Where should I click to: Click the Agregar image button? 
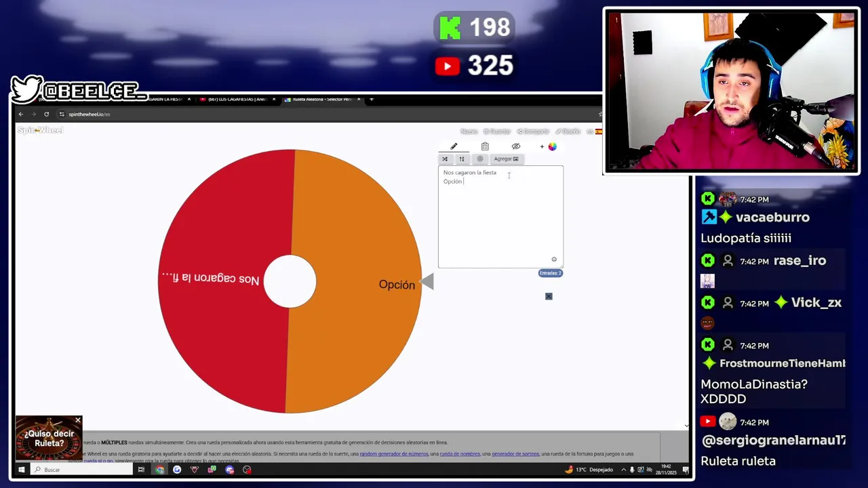tap(506, 159)
